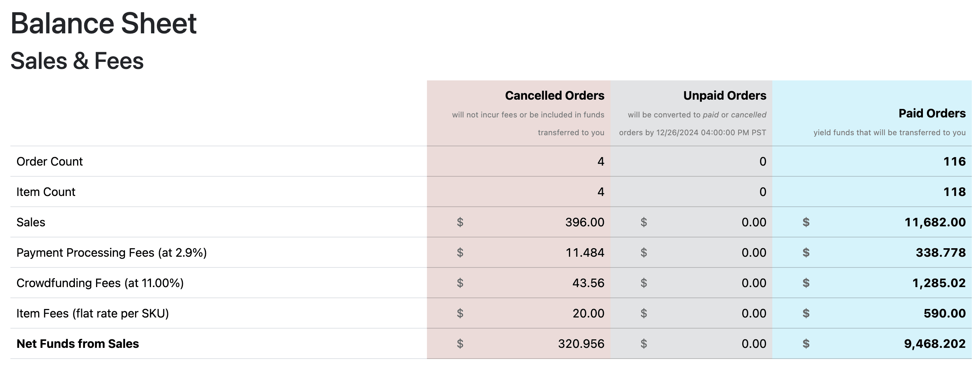Click the cancelled item fees value 20.00
This screenshot has width=980, height=366.
pyautogui.click(x=588, y=313)
